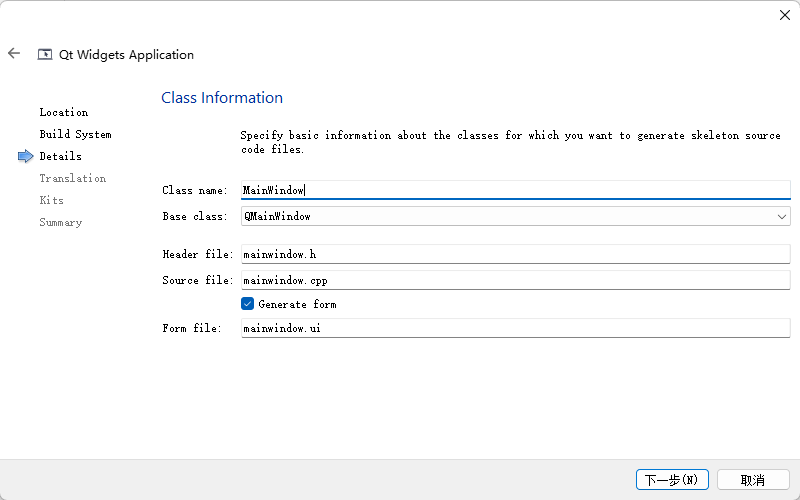Click the Form file text field
This screenshot has height=500, width=800.
tap(515, 328)
